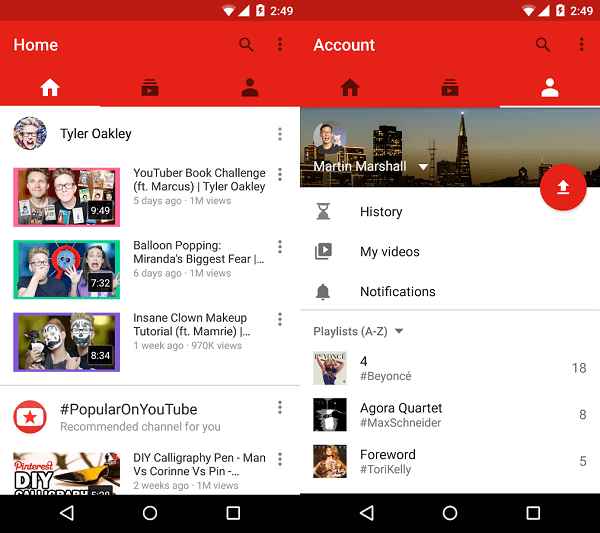Open the Playlists (A-Z) sort dropdown
Screen dimensions: 600x533
point(399,331)
